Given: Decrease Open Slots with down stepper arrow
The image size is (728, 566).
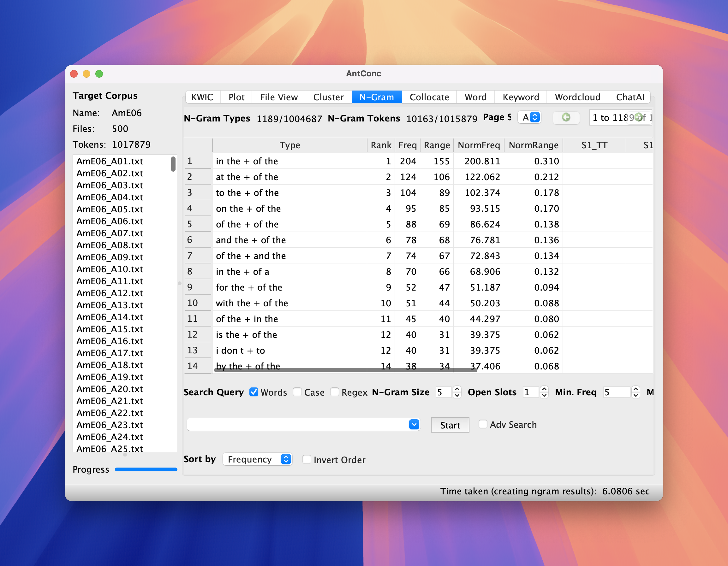Looking at the screenshot, I should pyautogui.click(x=544, y=395).
